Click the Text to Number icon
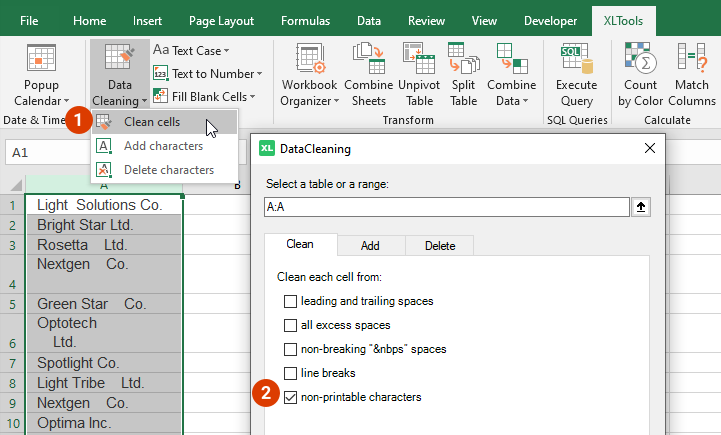This screenshot has height=435, width=721. click(160, 73)
